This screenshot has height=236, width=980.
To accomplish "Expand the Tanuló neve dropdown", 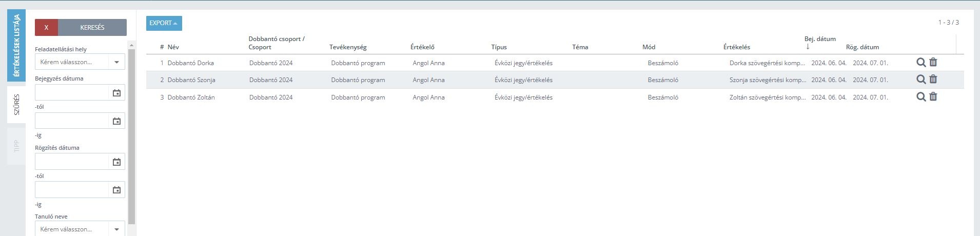I will [116, 229].
